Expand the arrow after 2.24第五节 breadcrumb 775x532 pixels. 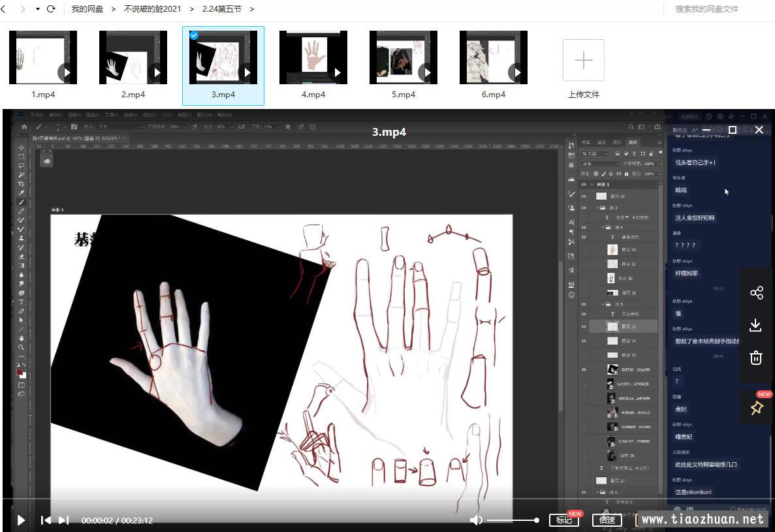click(x=252, y=9)
